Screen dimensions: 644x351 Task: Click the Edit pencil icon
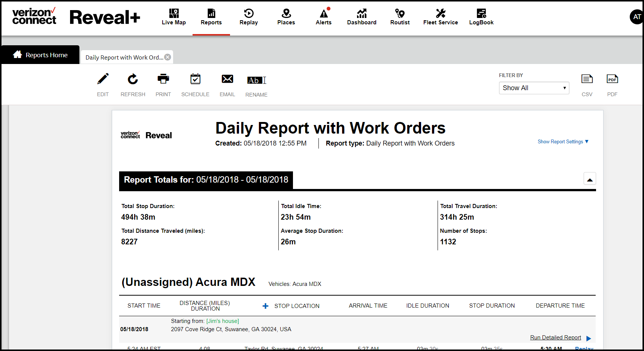pos(103,79)
